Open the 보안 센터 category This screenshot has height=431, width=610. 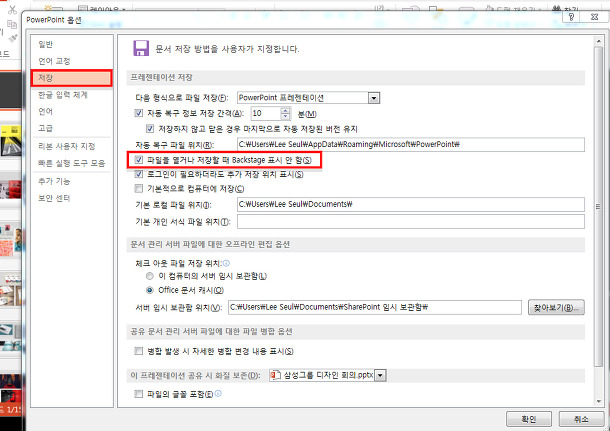[x=54, y=198]
